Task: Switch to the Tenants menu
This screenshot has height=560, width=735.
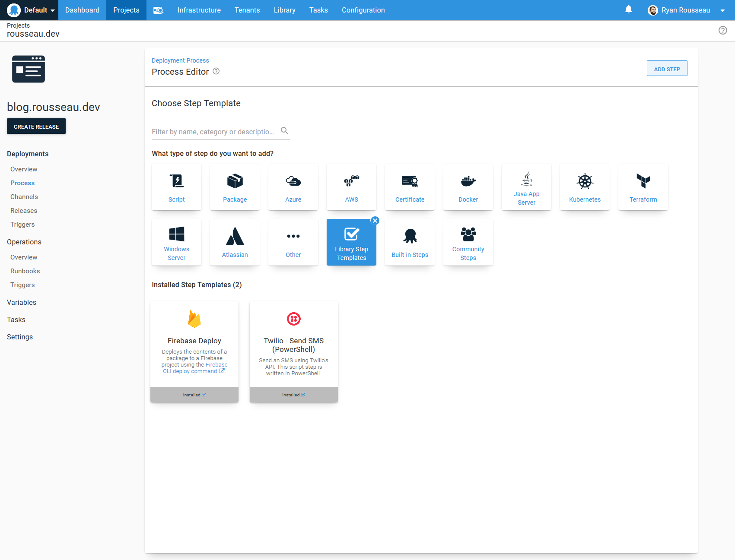Action: 247,10
